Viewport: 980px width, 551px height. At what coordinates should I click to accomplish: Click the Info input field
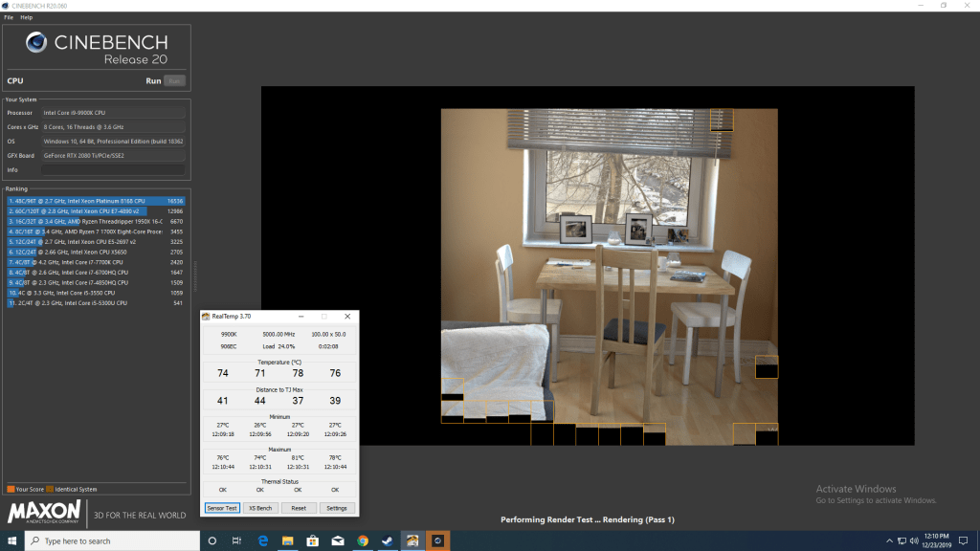pos(113,170)
